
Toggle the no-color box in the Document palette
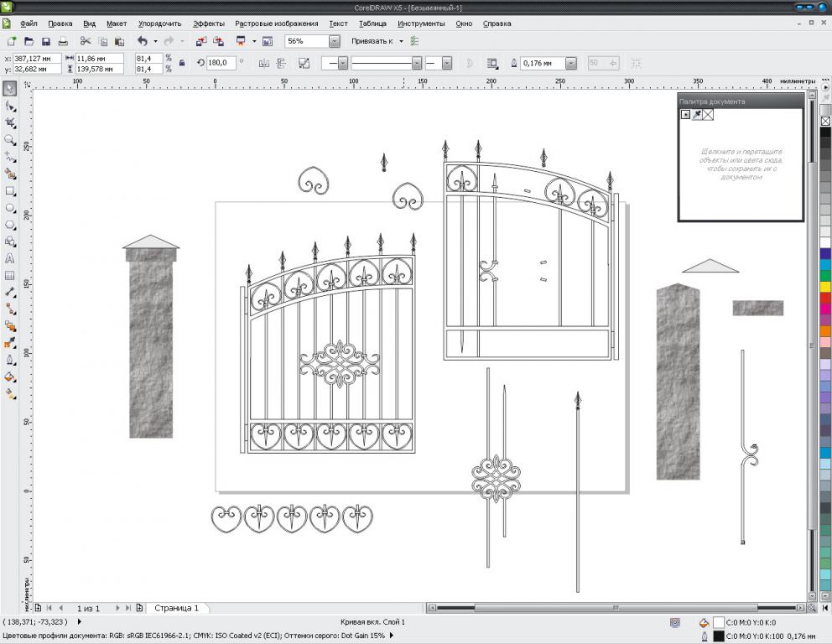tap(709, 114)
